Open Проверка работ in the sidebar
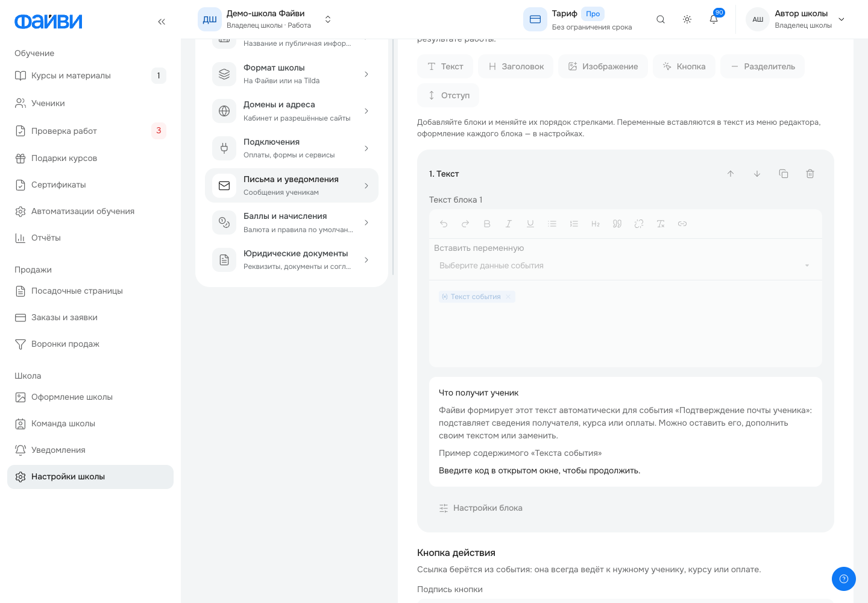The width and height of the screenshot is (868, 603). click(x=90, y=131)
